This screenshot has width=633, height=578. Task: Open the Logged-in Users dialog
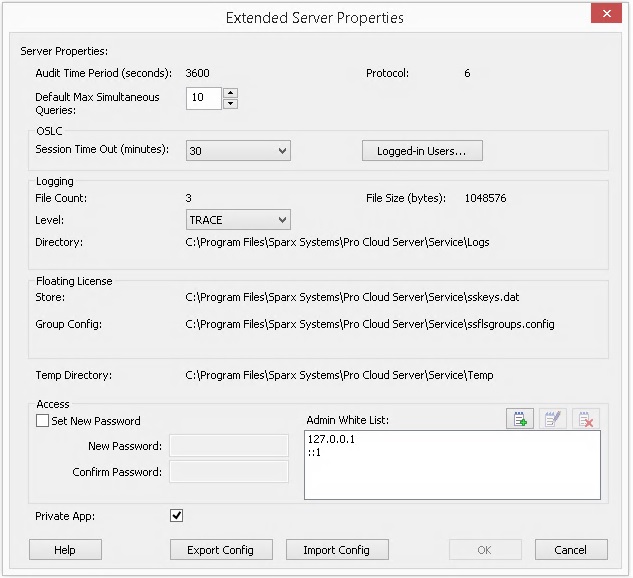tap(422, 151)
